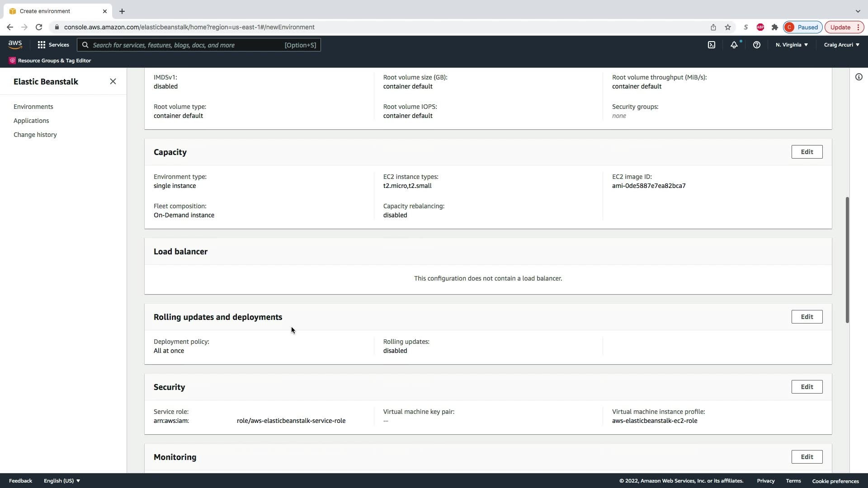868x488 pixels.
Task: Click the help question mark icon
Action: coord(756,45)
